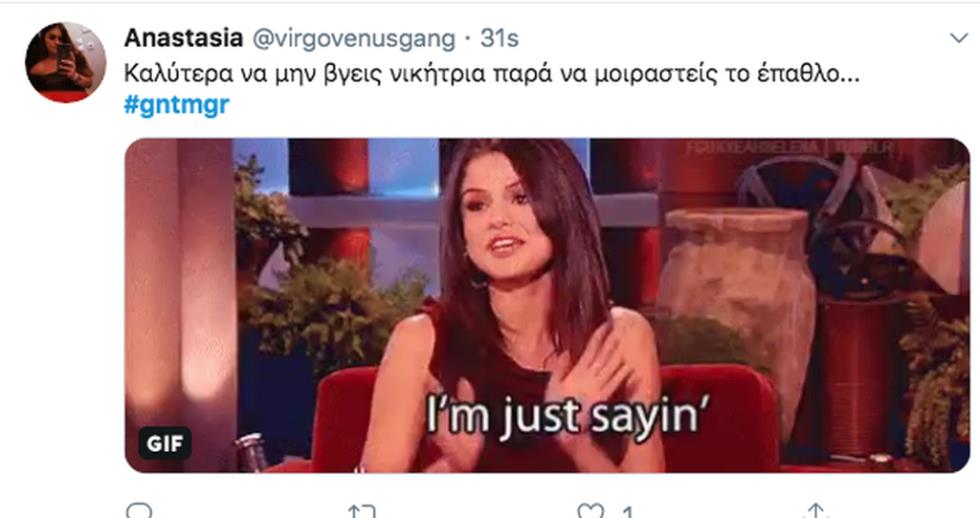
Task: Click the 31s timestamp link
Action: coord(499,39)
